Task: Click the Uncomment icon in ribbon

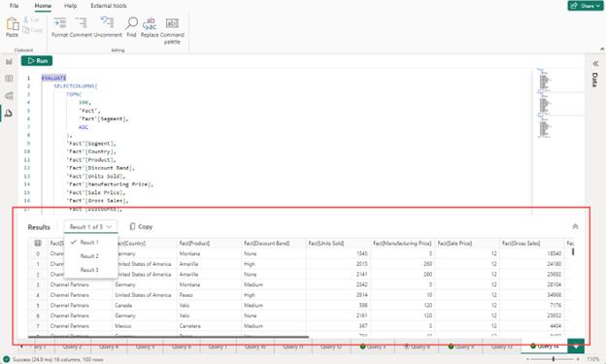Action: 108,27
